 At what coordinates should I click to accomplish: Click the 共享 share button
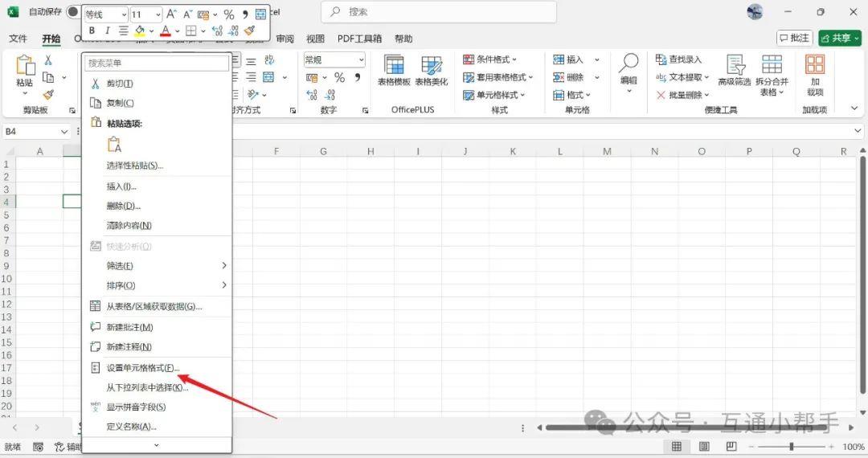click(x=839, y=38)
